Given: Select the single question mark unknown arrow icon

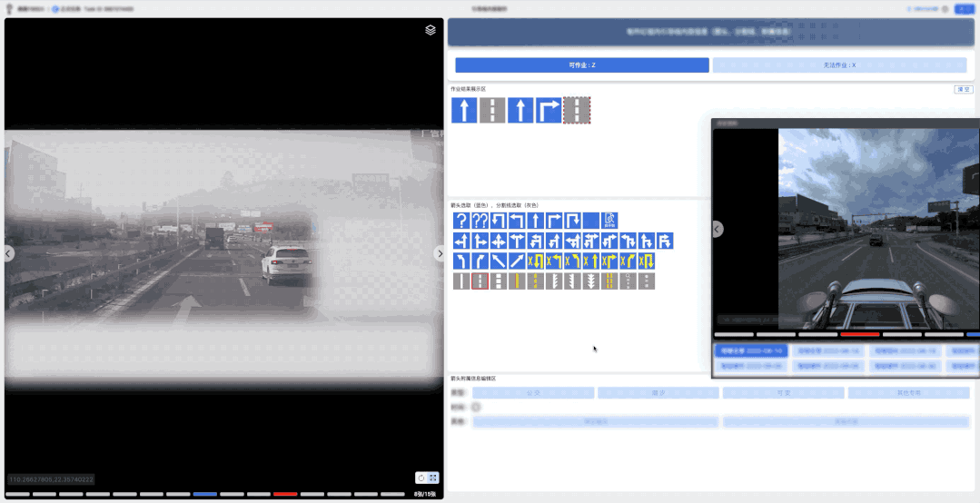Looking at the screenshot, I should coord(461,221).
